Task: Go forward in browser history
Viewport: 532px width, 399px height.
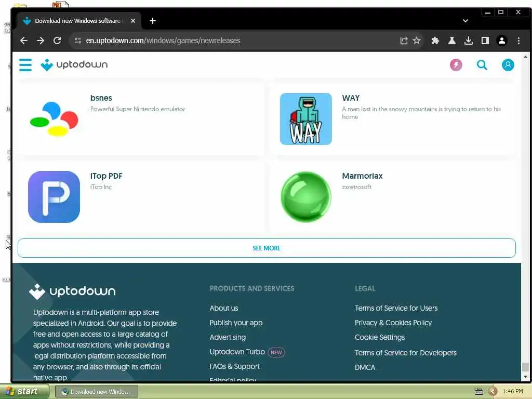Action: coord(41,41)
